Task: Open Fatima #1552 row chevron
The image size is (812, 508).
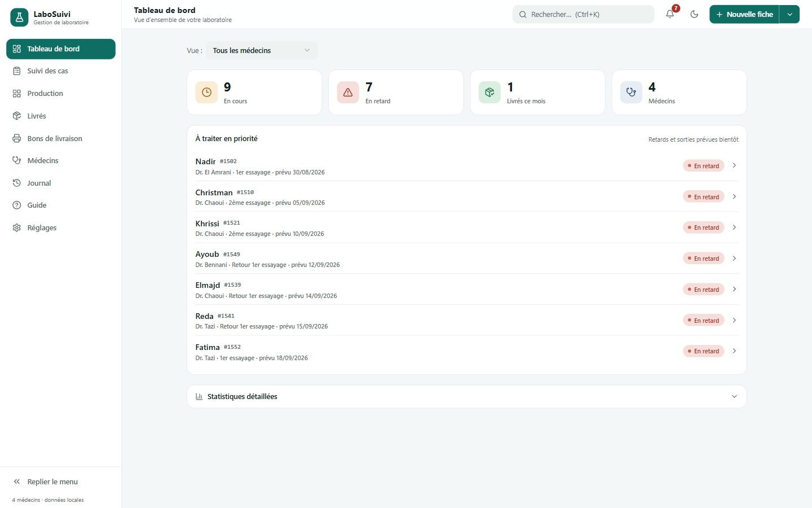Action: [x=734, y=351]
